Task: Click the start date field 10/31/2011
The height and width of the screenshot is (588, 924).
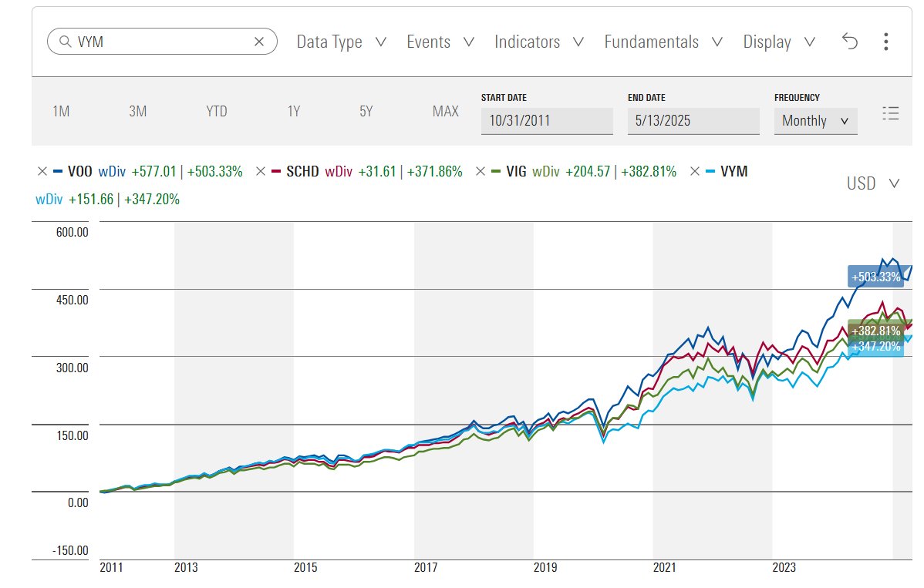Action: [x=547, y=121]
